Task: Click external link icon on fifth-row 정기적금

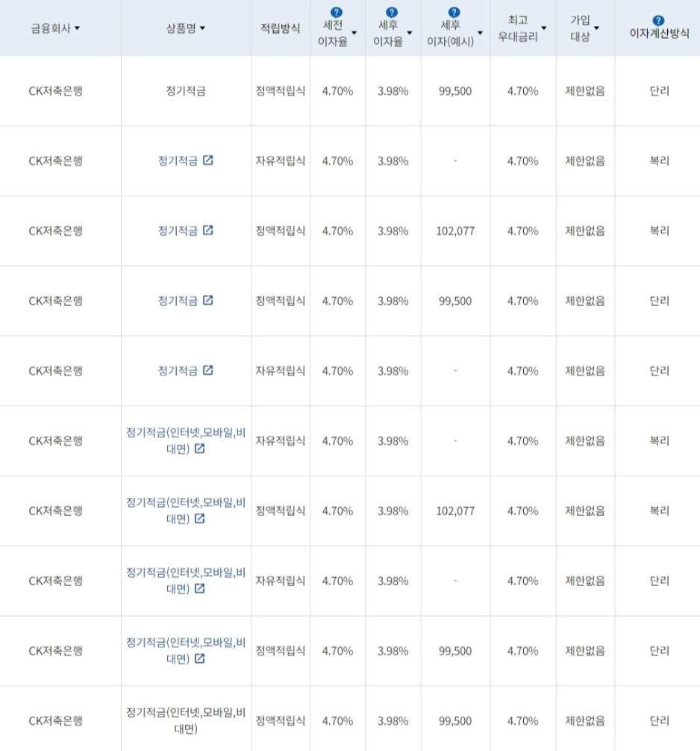Action: (x=208, y=370)
